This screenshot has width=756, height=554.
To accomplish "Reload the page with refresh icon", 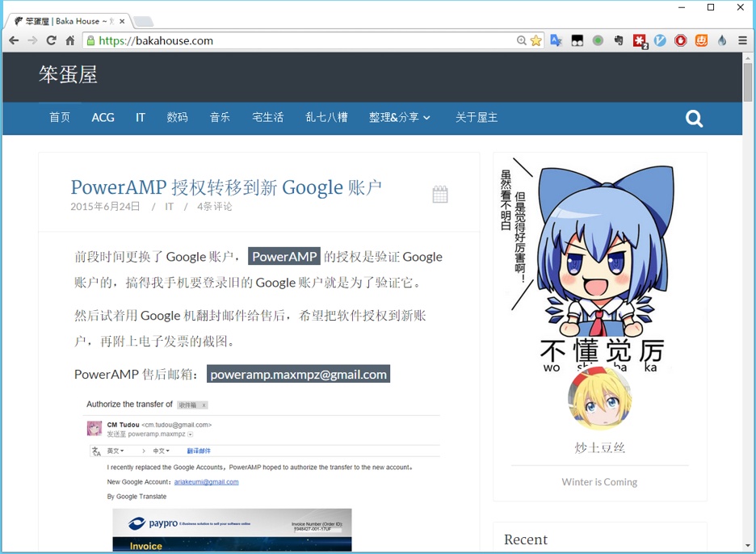I will tap(51, 40).
